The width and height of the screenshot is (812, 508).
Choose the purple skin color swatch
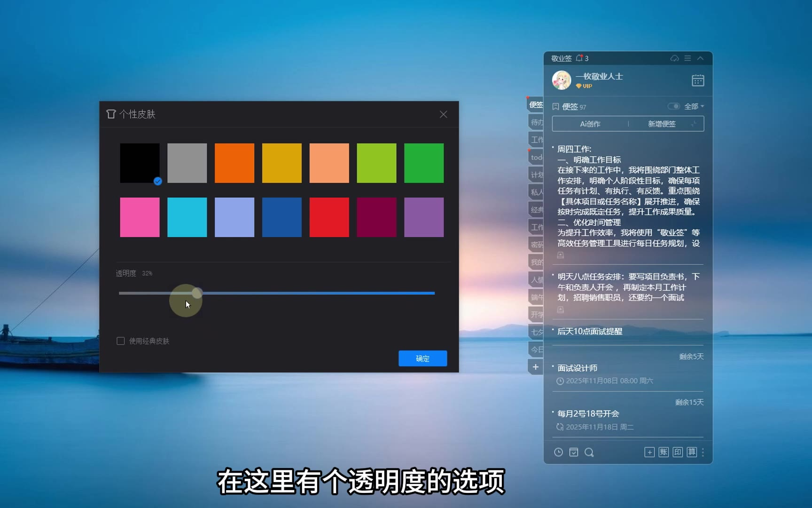pyautogui.click(x=424, y=217)
